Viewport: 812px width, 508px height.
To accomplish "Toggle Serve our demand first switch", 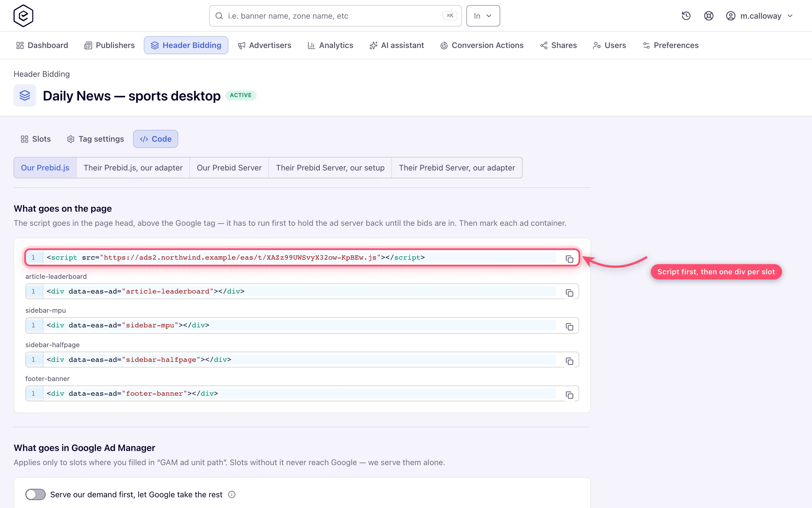I will point(35,494).
